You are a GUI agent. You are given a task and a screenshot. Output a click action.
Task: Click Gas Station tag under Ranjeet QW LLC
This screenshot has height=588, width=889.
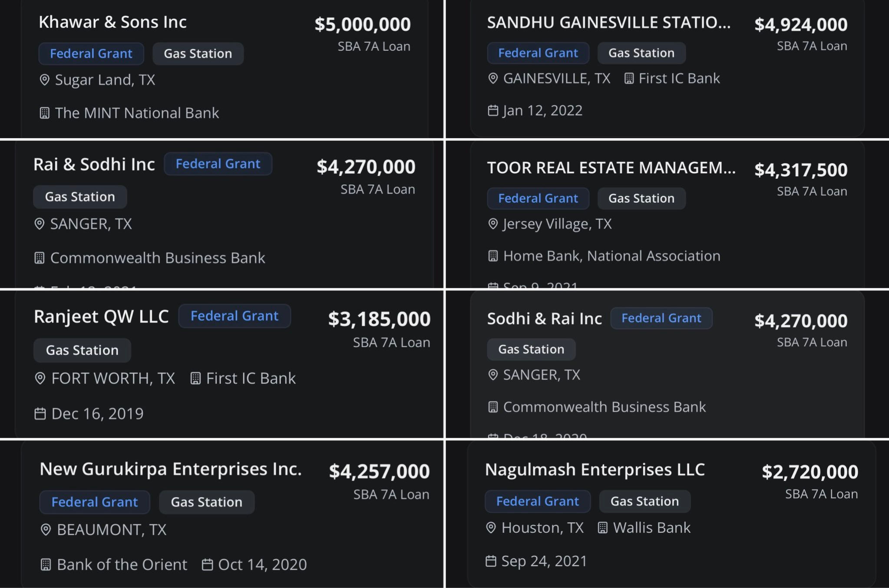pyautogui.click(x=82, y=350)
